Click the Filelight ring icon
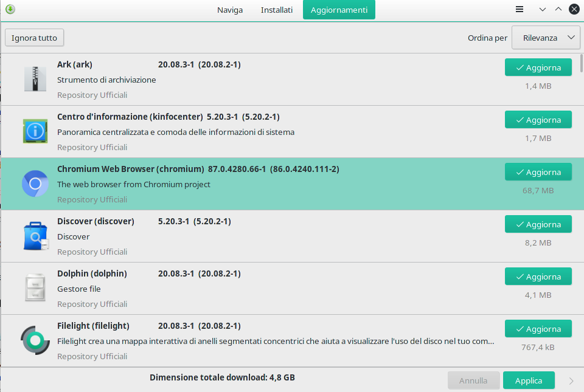Screen dimensions: 584x392 click(x=35, y=340)
